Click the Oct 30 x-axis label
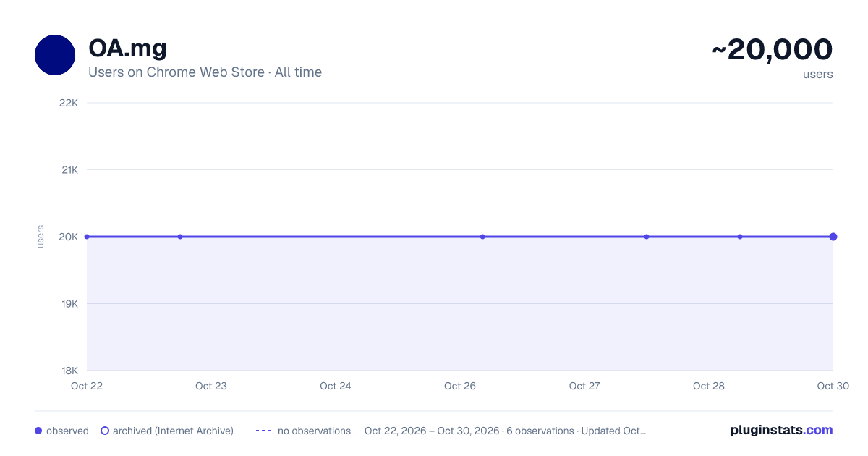This screenshot has height=456, width=868. (x=833, y=386)
